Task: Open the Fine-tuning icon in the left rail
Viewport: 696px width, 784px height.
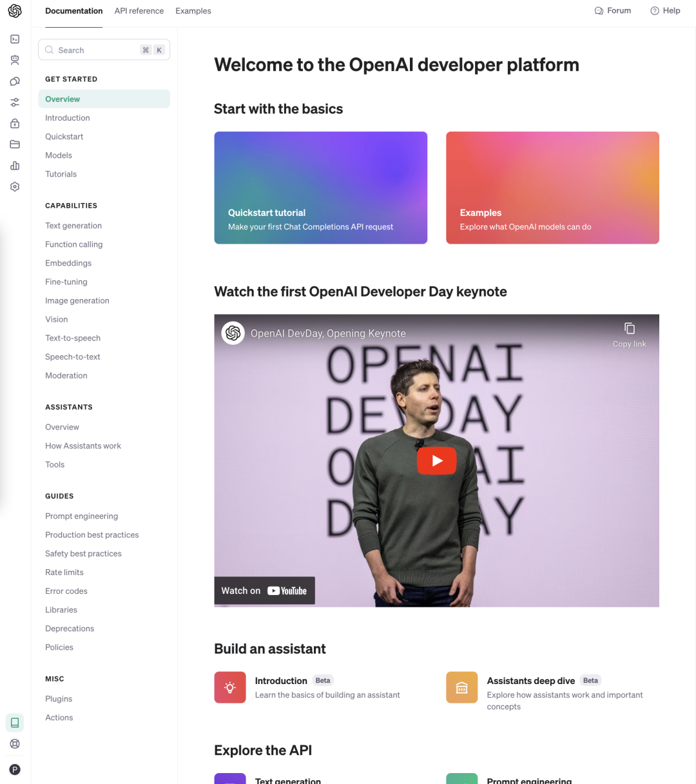Action: pos(15,81)
